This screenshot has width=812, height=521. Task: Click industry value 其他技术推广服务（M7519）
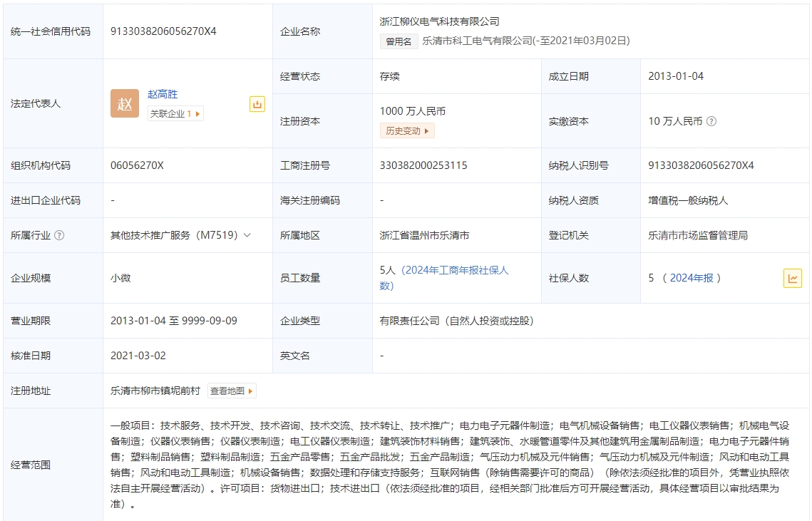tap(174, 235)
